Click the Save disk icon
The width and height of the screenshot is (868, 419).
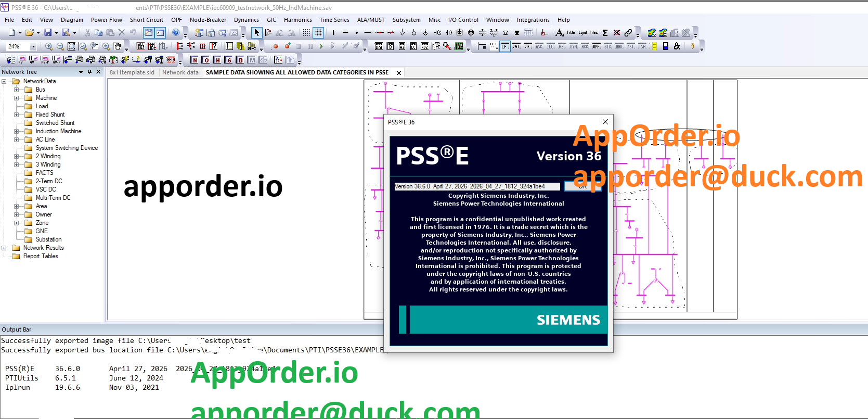pos(48,33)
